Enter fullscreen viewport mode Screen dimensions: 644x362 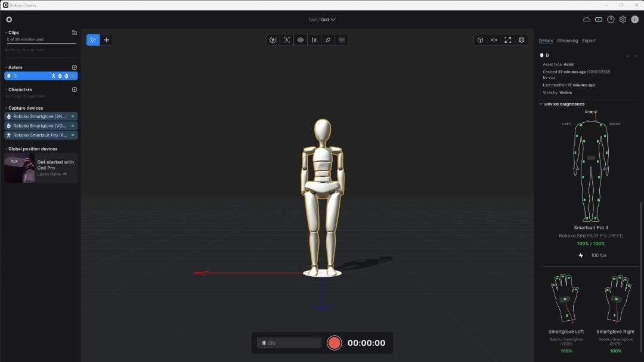(x=507, y=40)
